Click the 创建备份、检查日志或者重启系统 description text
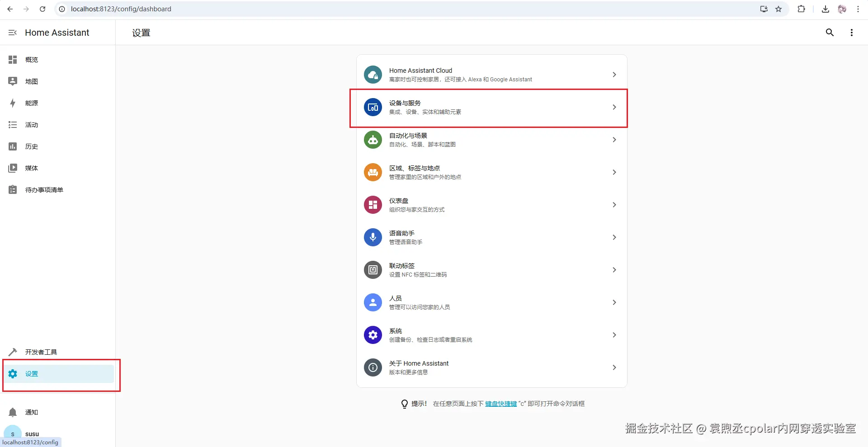Viewport: 868px width, 447px height. point(430,340)
